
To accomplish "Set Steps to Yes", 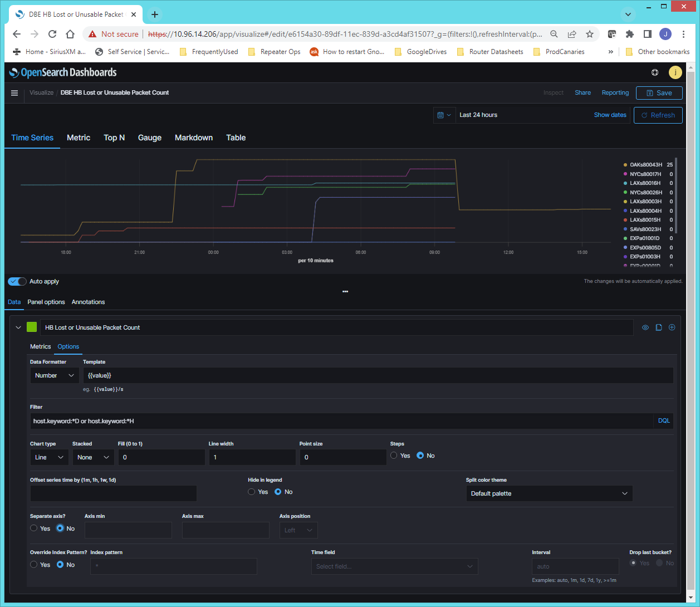I will (394, 456).
